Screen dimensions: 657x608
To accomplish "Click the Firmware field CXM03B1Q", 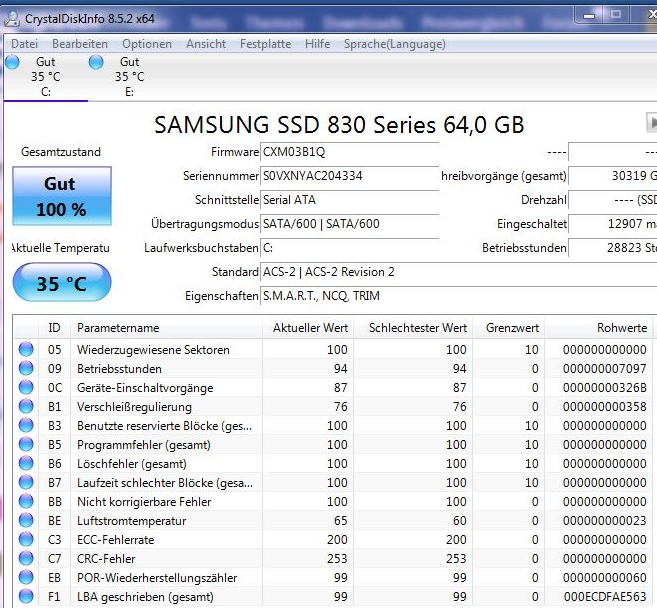I will click(349, 152).
